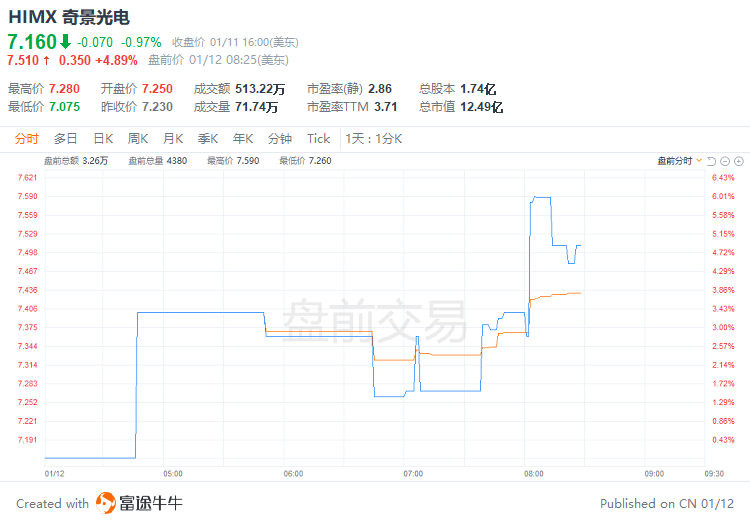750x524 pixels.
Task: Click the pre-market 最高价 7.590 label
Action: pyautogui.click(x=233, y=161)
